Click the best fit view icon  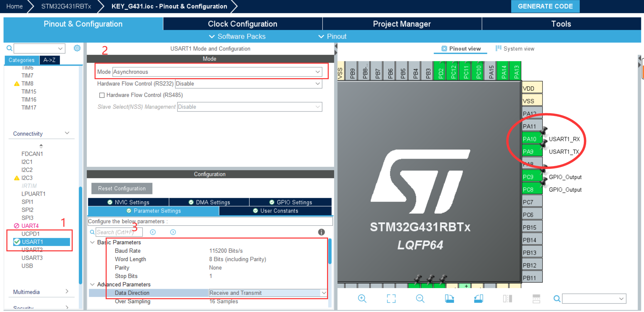[390, 299]
